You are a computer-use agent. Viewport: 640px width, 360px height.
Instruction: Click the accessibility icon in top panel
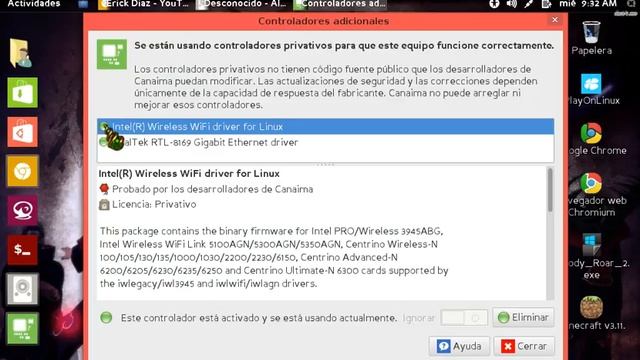pyautogui.click(x=494, y=4)
